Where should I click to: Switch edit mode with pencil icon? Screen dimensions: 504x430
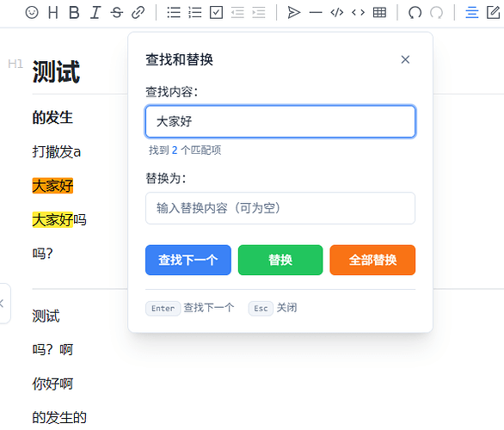[494, 13]
